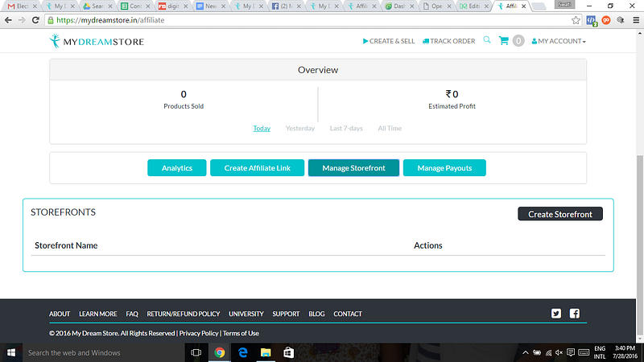Switch to the Dashboard tab
The width and height of the screenshot is (644, 362).
pyautogui.click(x=398, y=6)
